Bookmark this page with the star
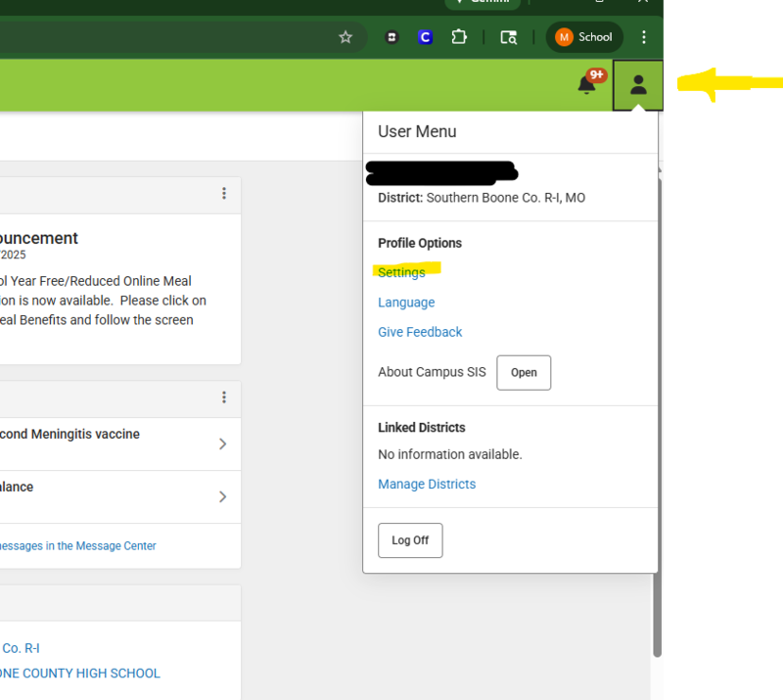783x700 pixels. 345,37
